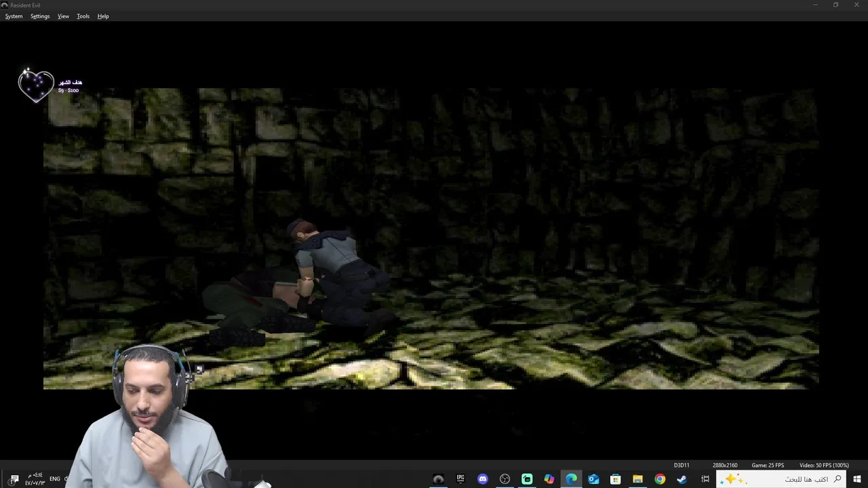Open File Explorer from the taskbar
Image resolution: width=868 pixels, height=488 pixels.
[637, 479]
